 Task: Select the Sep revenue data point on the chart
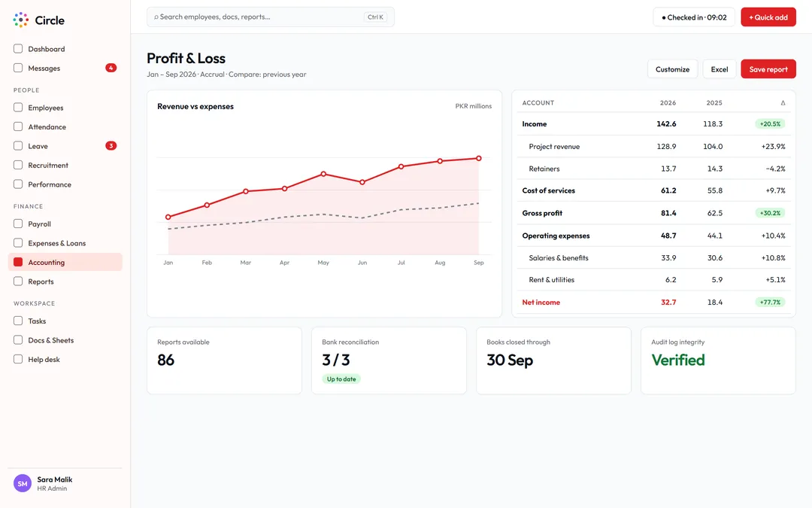coord(478,158)
